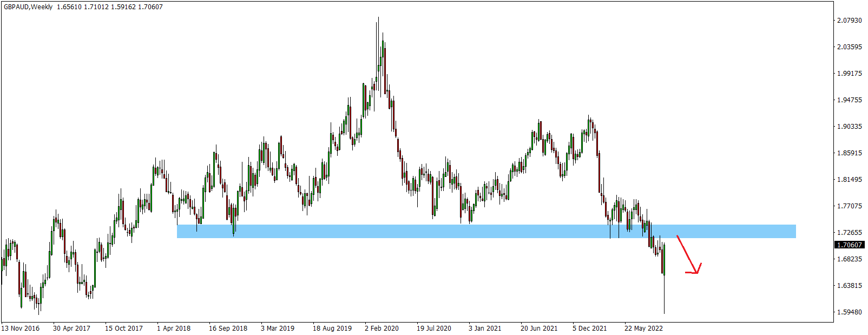Click the 18 Aug 2019 date label
This screenshot has height=335, width=868.
point(332,329)
